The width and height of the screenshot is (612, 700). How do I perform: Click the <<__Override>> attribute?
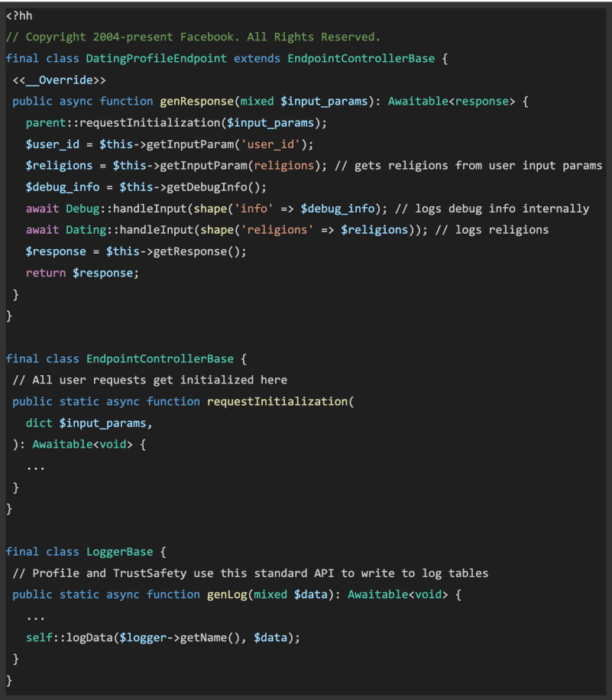click(59, 79)
